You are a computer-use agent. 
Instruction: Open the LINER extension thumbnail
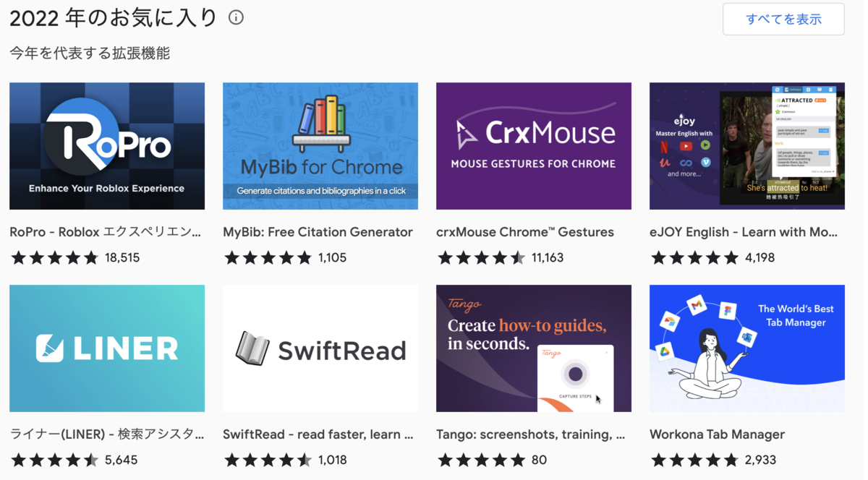(107, 348)
